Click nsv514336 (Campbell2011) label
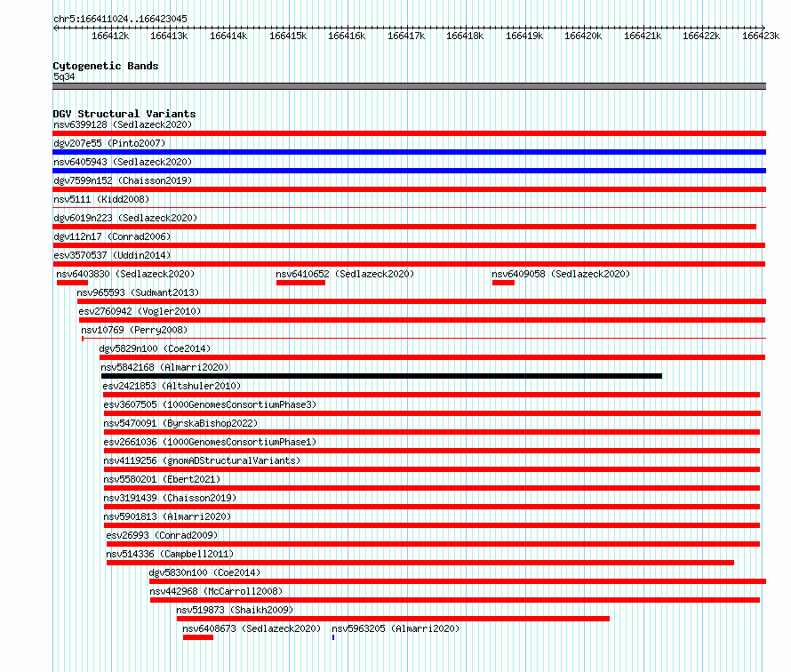The height and width of the screenshot is (672, 791). (170, 554)
